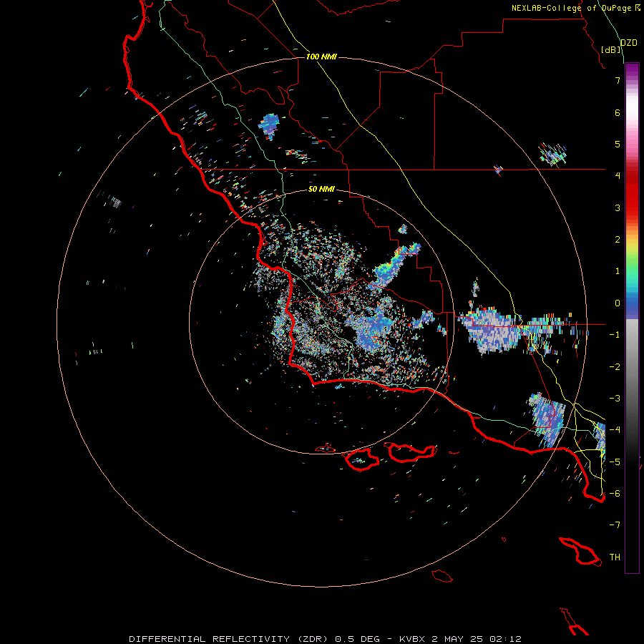Click the scale value 7

(618, 80)
